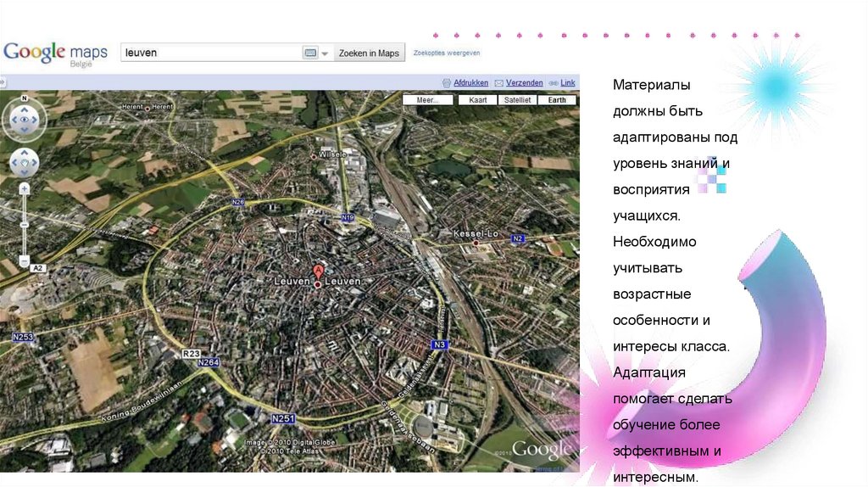
Task: Click the R23 ring road shield
Action: [191, 354]
